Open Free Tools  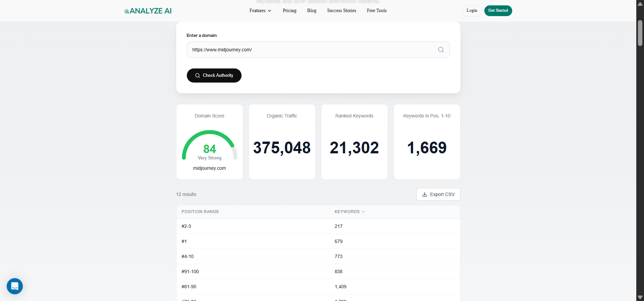click(x=377, y=11)
